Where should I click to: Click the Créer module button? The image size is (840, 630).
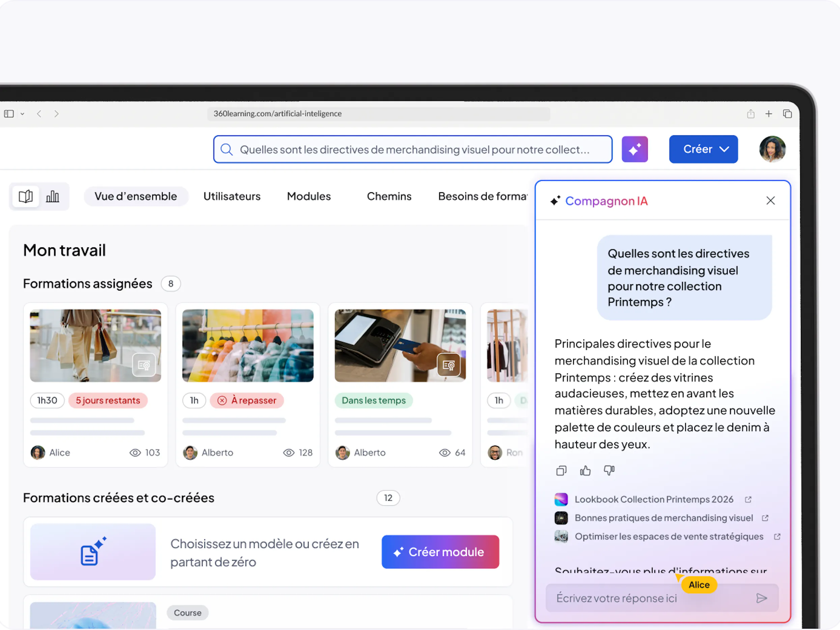[x=440, y=552]
